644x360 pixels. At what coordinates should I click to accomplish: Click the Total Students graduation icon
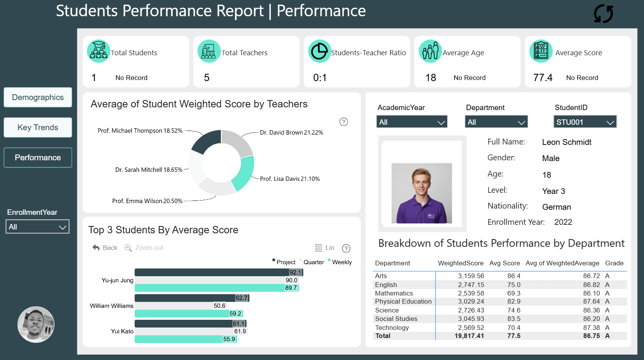click(99, 51)
